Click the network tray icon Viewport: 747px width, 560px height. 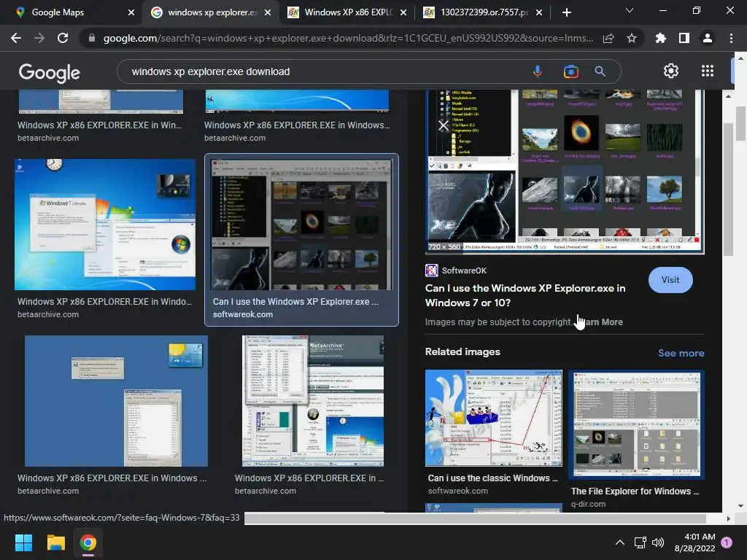click(640, 542)
